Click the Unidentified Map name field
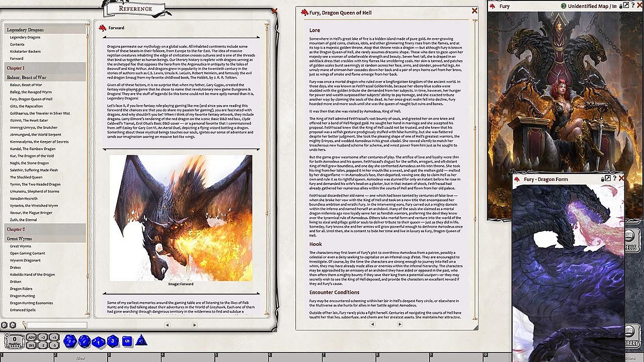The height and width of the screenshot is (362, 644). click(x=592, y=6)
